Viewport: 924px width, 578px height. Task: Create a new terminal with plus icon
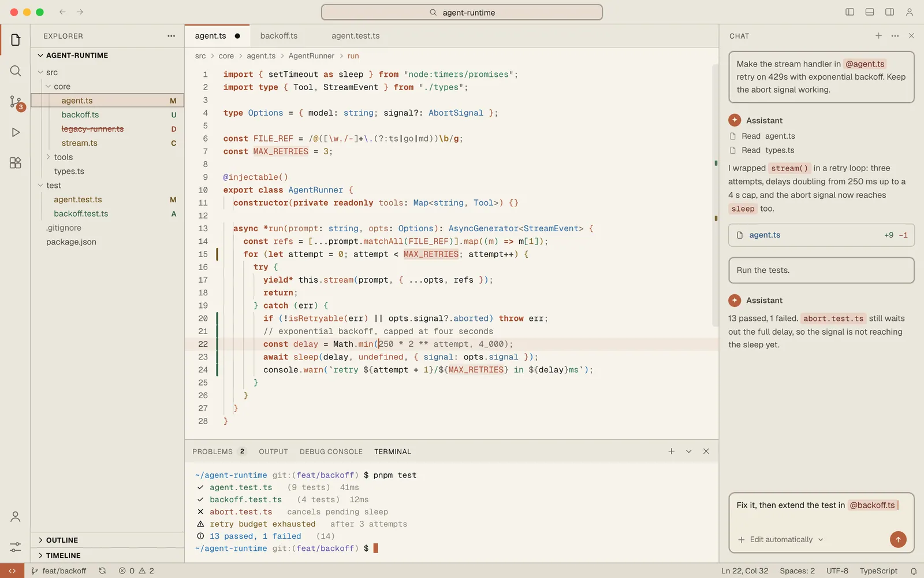pos(671,451)
